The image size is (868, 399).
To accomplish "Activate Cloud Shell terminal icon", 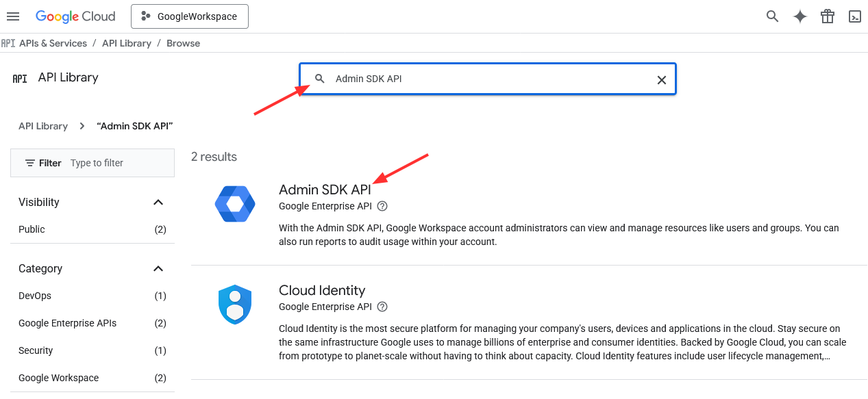I will [x=854, y=16].
